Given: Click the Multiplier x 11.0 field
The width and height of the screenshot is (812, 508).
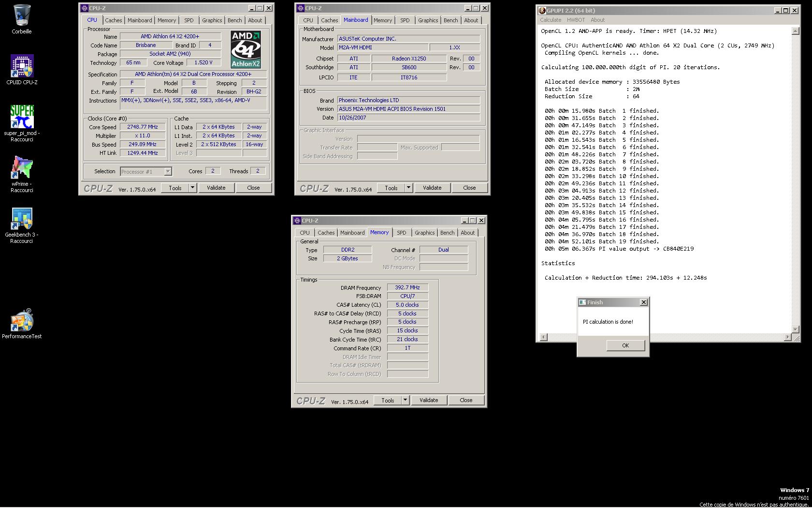Looking at the screenshot, I should point(143,135).
